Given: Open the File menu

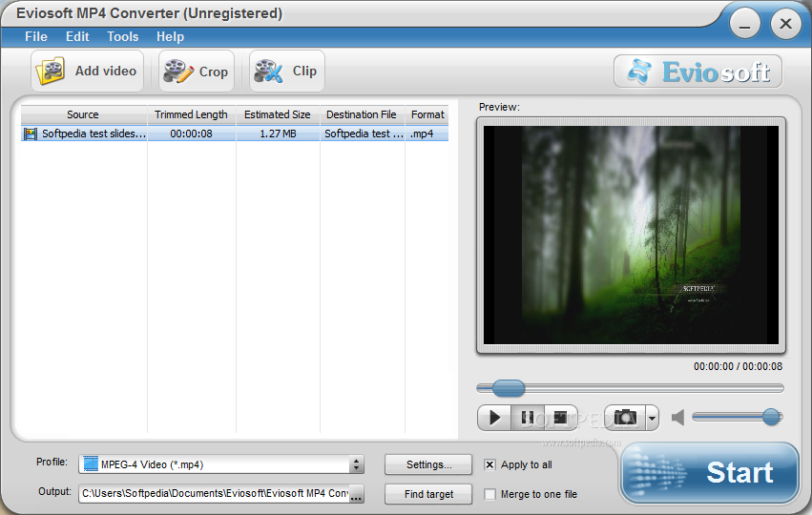Looking at the screenshot, I should pos(36,37).
